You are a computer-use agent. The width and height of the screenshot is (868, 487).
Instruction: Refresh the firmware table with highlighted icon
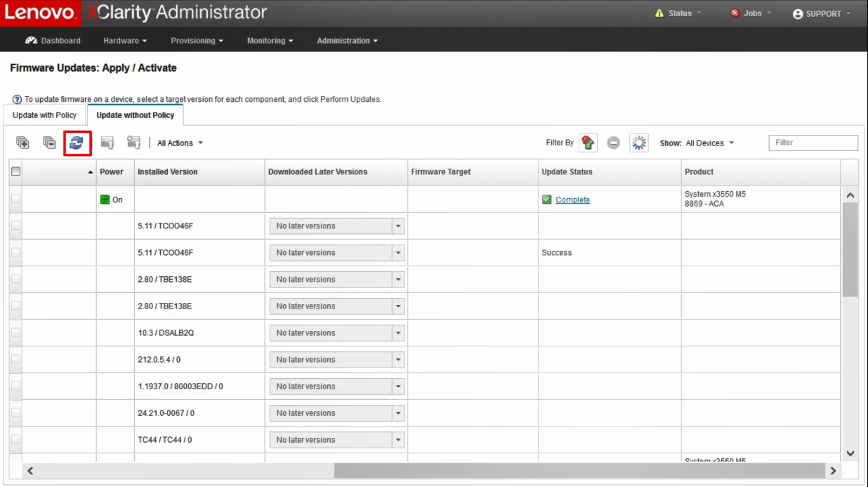pos(77,143)
